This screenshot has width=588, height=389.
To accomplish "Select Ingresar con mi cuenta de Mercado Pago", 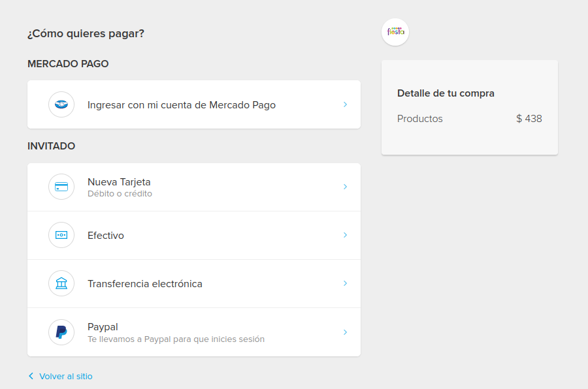I will pos(194,104).
